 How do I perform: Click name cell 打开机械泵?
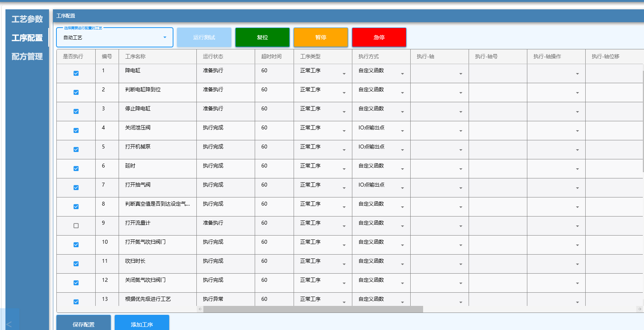click(138, 147)
